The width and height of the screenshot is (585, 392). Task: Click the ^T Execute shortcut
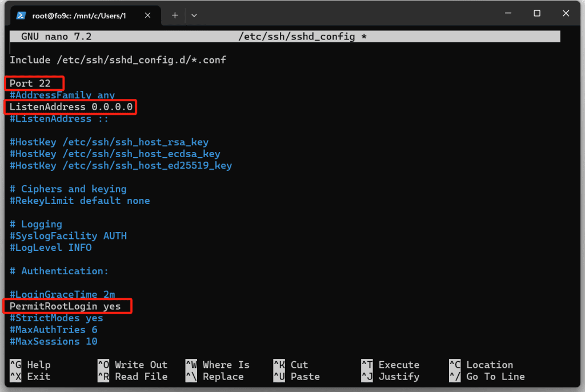point(390,365)
